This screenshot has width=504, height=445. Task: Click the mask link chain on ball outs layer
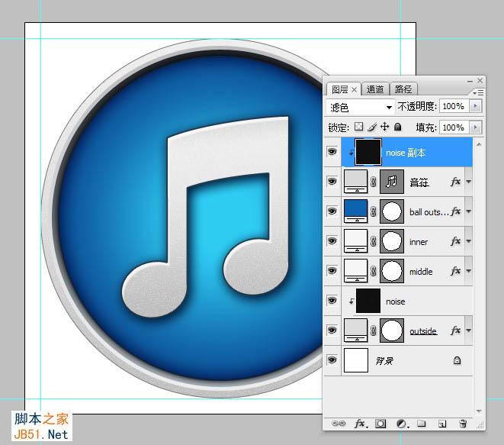(x=373, y=211)
